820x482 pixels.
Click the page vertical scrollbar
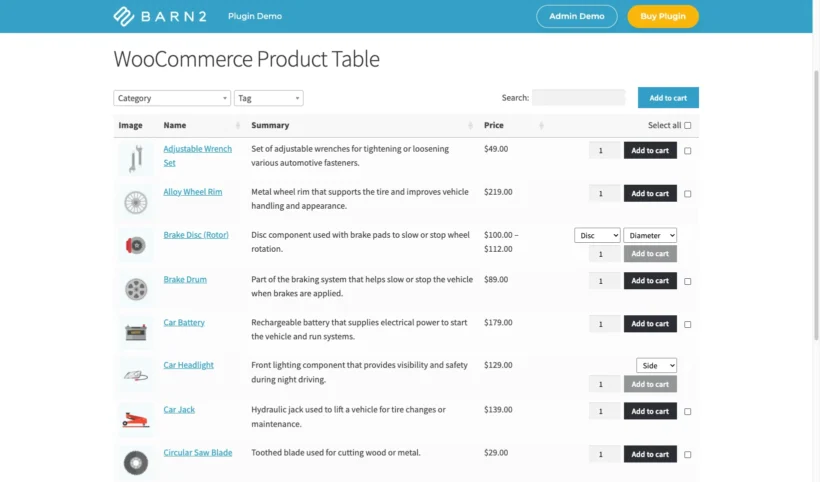816,204
